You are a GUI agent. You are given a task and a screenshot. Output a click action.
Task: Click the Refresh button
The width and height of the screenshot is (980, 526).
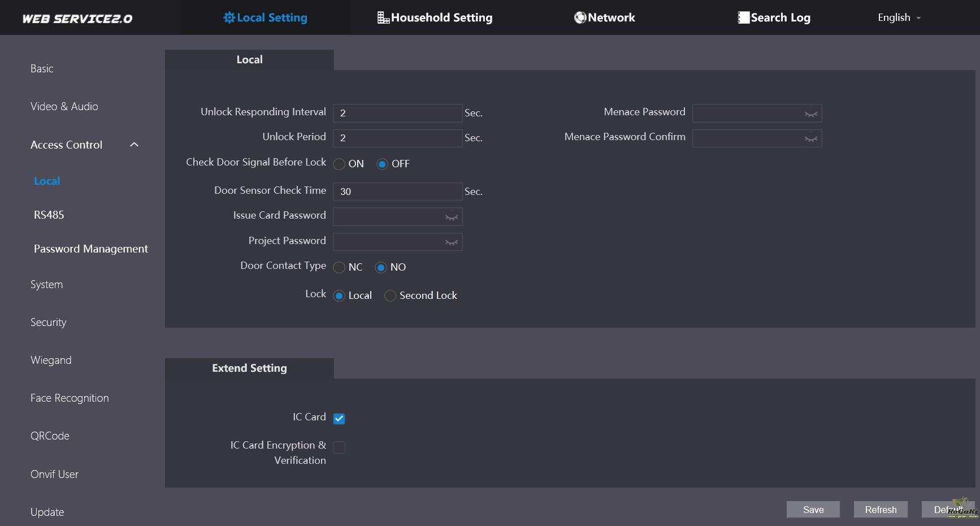tap(880, 510)
